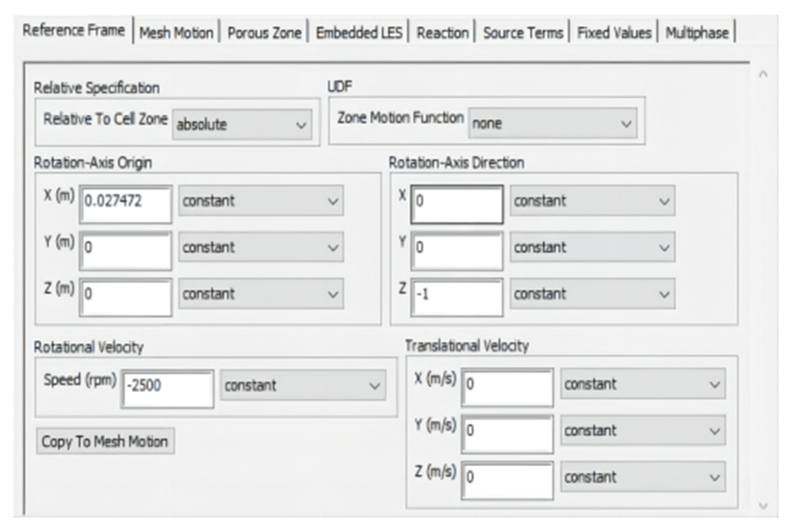Select the Embedded LES tab
Image resolution: width=792 pixels, height=532 pixels.
pyautogui.click(x=359, y=33)
